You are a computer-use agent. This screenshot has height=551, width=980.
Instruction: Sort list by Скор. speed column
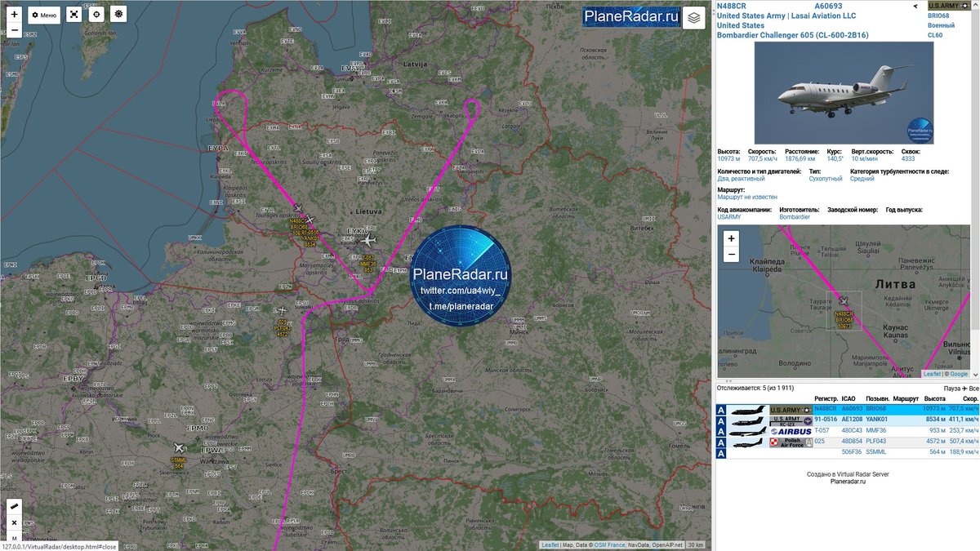click(970, 398)
